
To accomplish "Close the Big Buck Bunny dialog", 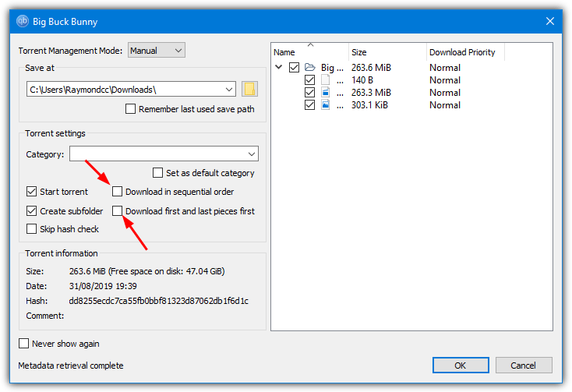I will [x=549, y=21].
